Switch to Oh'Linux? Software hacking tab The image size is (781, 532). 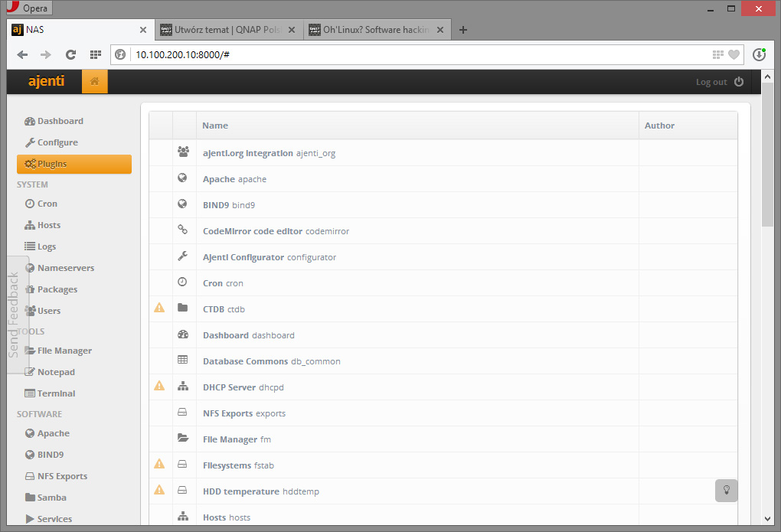coord(377,30)
